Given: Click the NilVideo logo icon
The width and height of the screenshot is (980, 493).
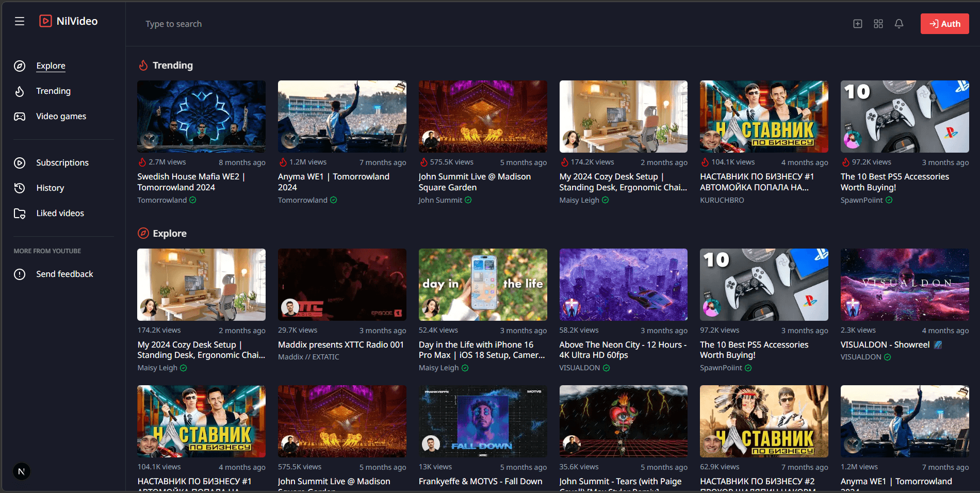Looking at the screenshot, I should point(45,21).
